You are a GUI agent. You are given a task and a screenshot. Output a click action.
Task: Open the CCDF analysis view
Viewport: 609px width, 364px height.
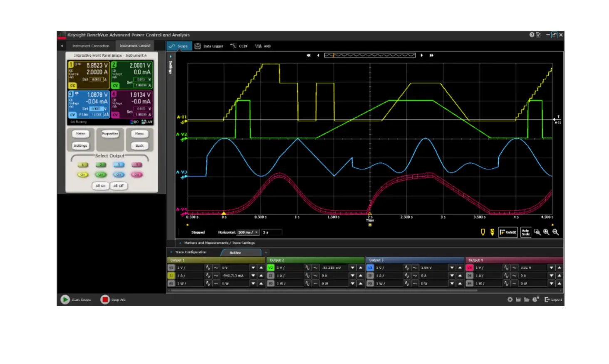tap(241, 46)
